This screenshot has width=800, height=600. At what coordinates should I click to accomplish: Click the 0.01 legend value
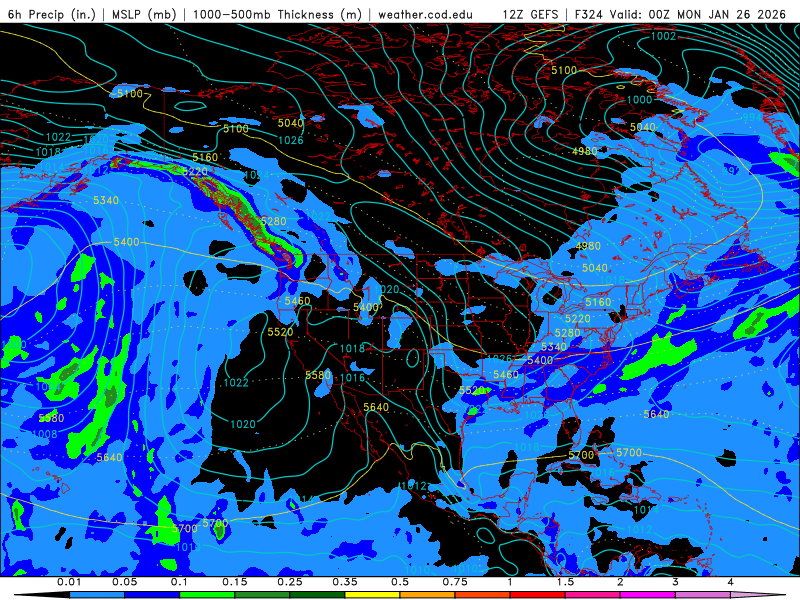[69, 582]
